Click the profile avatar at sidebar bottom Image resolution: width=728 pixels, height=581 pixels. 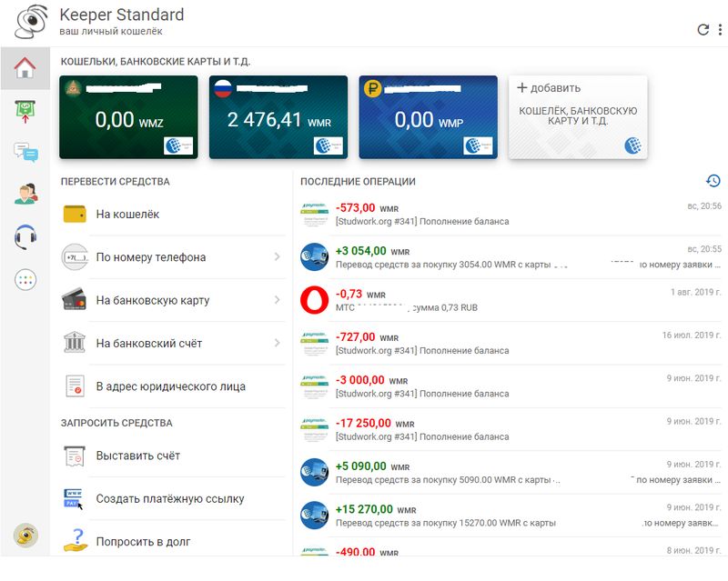(x=25, y=536)
